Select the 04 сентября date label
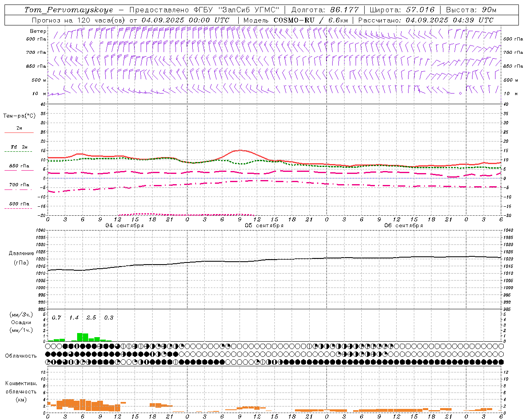 tap(124, 226)
